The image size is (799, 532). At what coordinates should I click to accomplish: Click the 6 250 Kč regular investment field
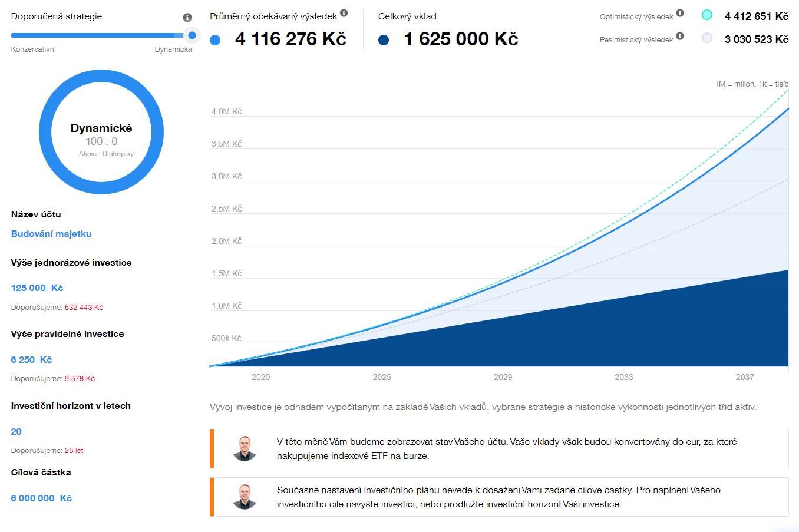pyautogui.click(x=31, y=360)
